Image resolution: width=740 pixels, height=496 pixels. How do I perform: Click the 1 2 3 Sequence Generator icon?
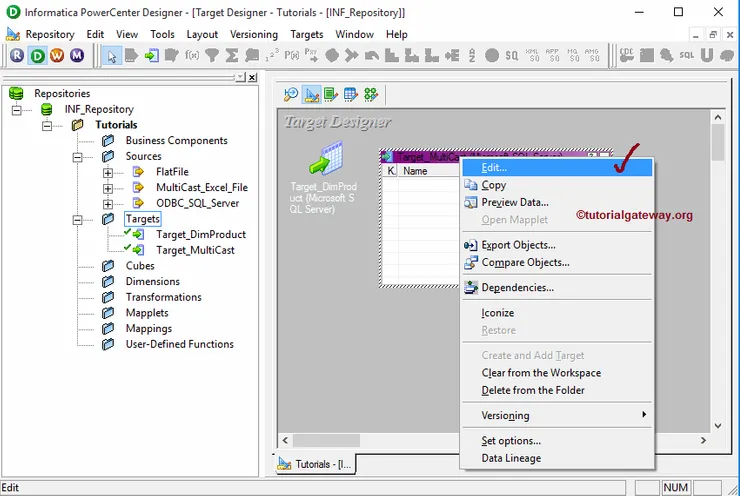coord(272,56)
